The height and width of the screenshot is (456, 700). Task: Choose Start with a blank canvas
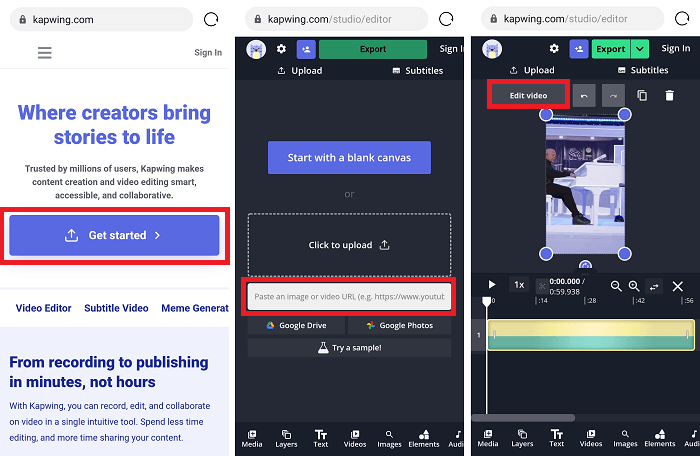pyautogui.click(x=349, y=158)
